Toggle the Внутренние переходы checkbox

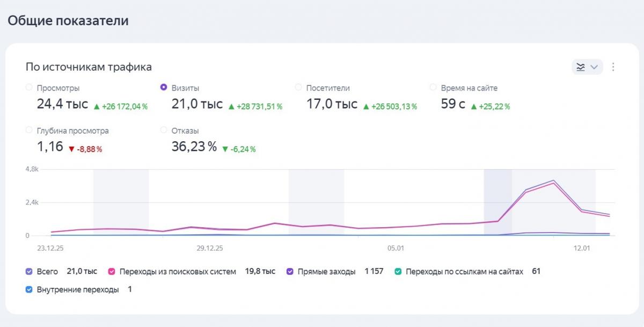[x=30, y=290]
